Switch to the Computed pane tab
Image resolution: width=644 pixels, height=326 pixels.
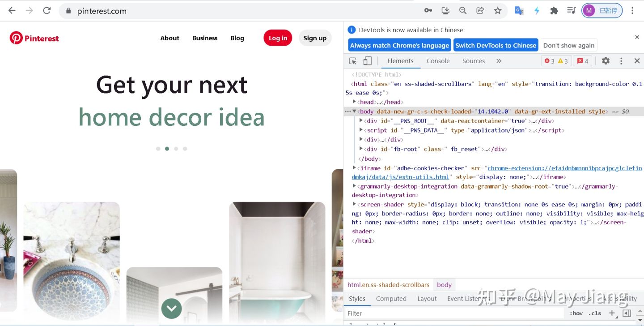click(x=391, y=299)
